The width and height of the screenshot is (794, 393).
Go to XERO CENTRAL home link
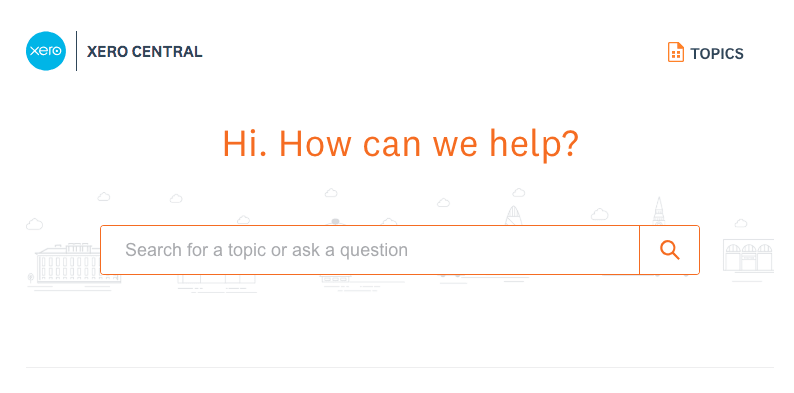pos(144,52)
